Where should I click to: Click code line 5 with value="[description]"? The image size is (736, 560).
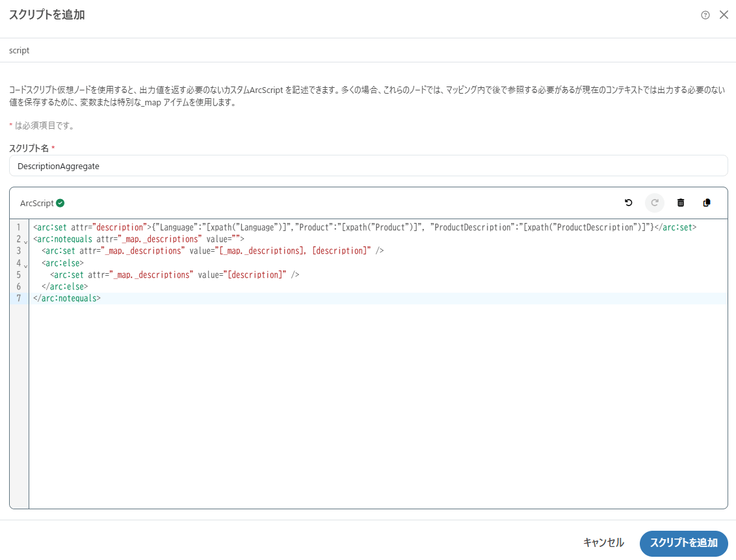175,274
